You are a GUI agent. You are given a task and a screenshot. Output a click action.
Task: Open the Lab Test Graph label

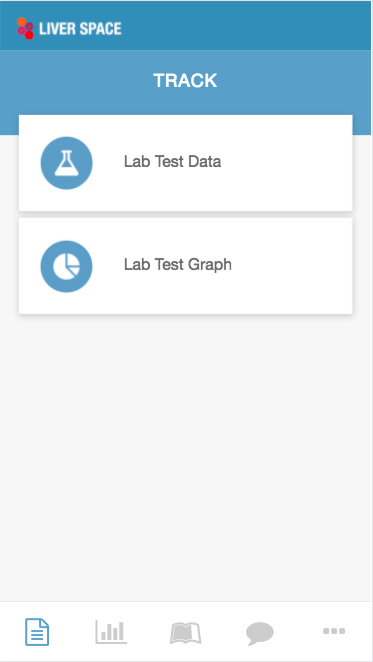178,265
